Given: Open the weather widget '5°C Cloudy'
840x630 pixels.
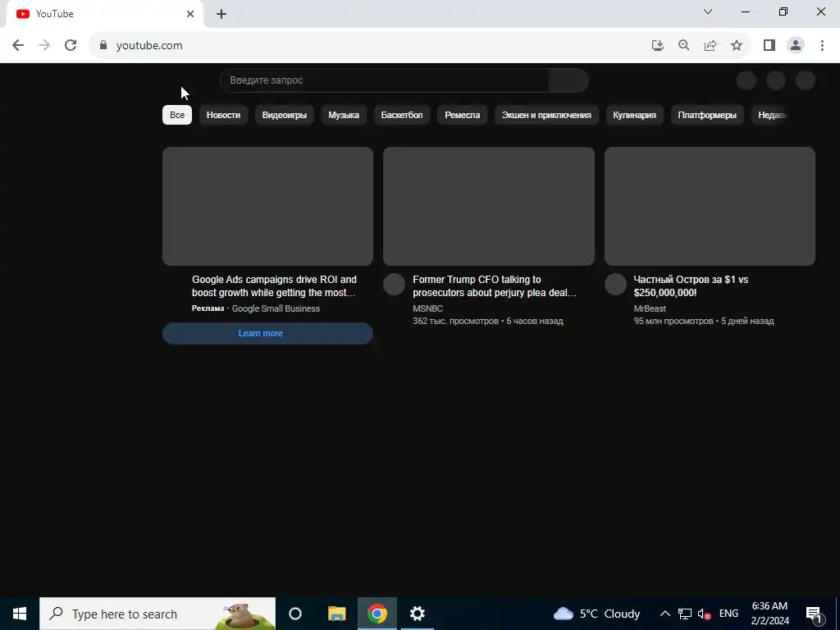Looking at the screenshot, I should 597,614.
